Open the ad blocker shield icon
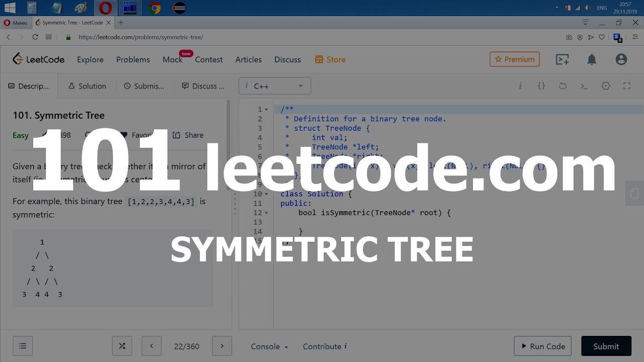The height and width of the screenshot is (362, 644). (x=580, y=37)
